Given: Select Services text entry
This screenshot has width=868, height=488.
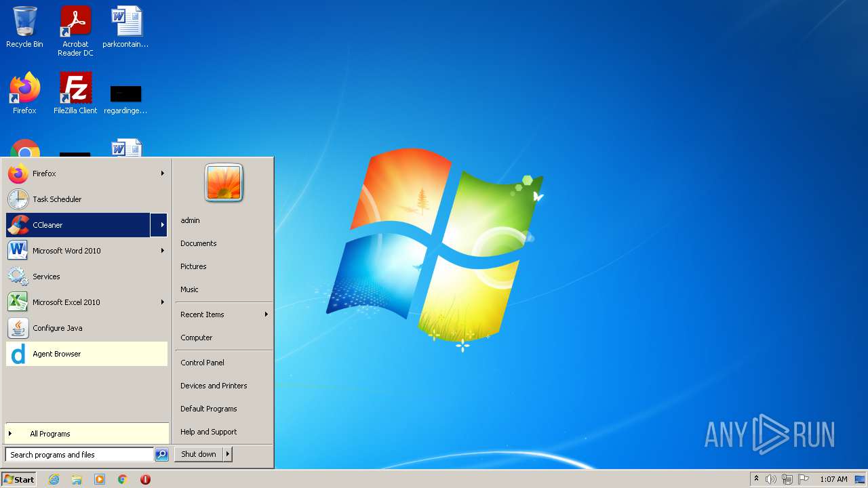Looking at the screenshot, I should [46, 277].
